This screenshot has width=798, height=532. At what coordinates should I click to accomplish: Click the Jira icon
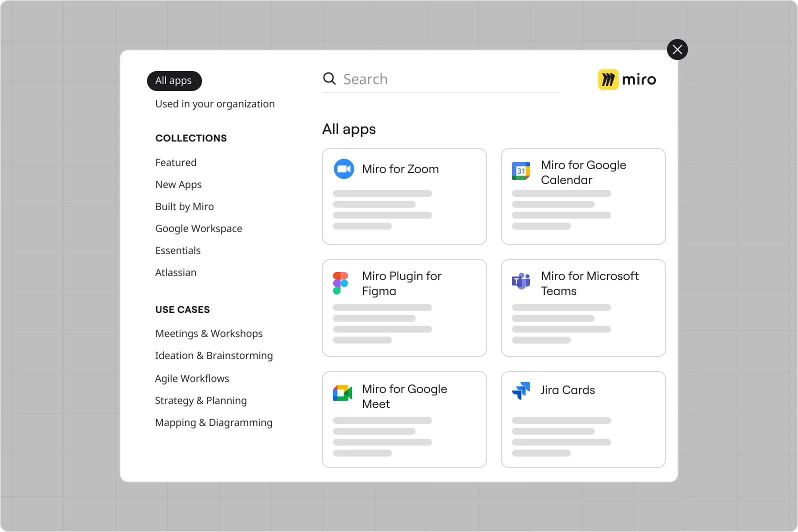(x=521, y=390)
